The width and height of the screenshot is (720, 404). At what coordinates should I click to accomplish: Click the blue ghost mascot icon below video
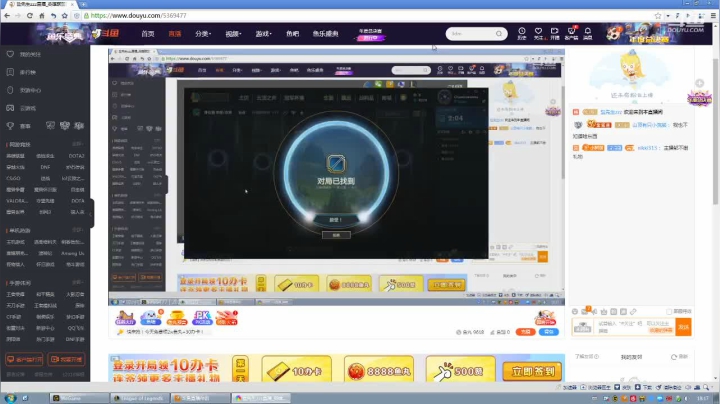pos(151,318)
